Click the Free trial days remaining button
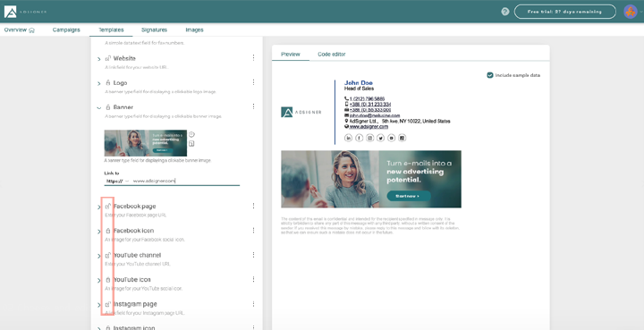 564,12
